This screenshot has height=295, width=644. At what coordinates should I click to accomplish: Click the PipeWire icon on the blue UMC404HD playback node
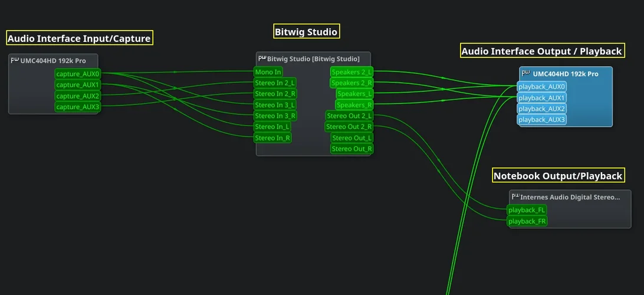point(525,74)
